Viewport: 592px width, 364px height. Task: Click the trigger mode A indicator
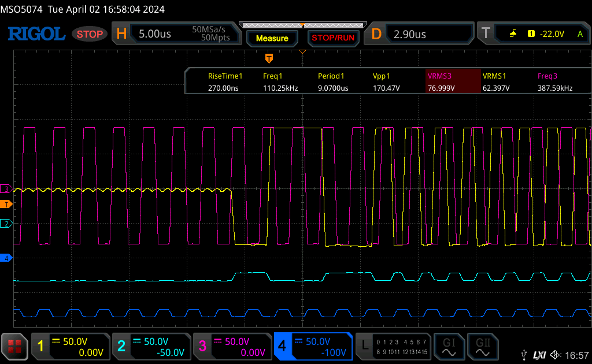click(x=580, y=34)
